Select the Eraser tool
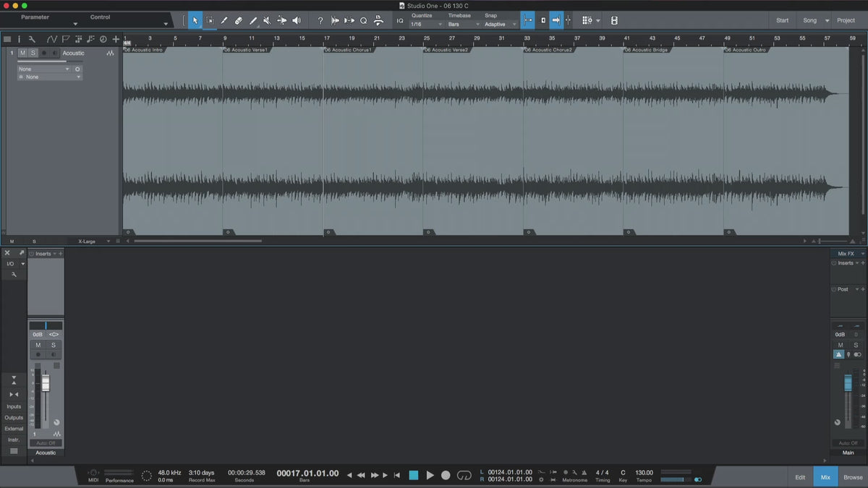Image resolution: width=868 pixels, height=488 pixels. pyautogui.click(x=238, y=21)
